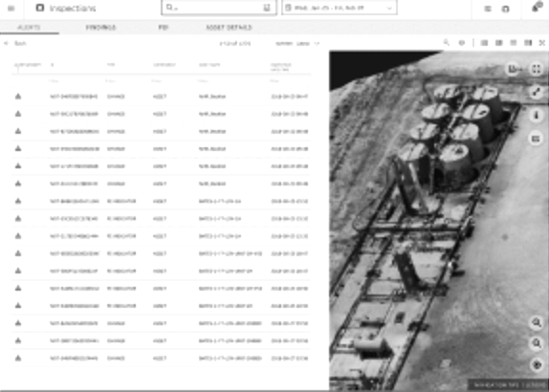Click the measurement export icon in viewer
The height and width of the screenshot is (392, 549).
[514, 69]
